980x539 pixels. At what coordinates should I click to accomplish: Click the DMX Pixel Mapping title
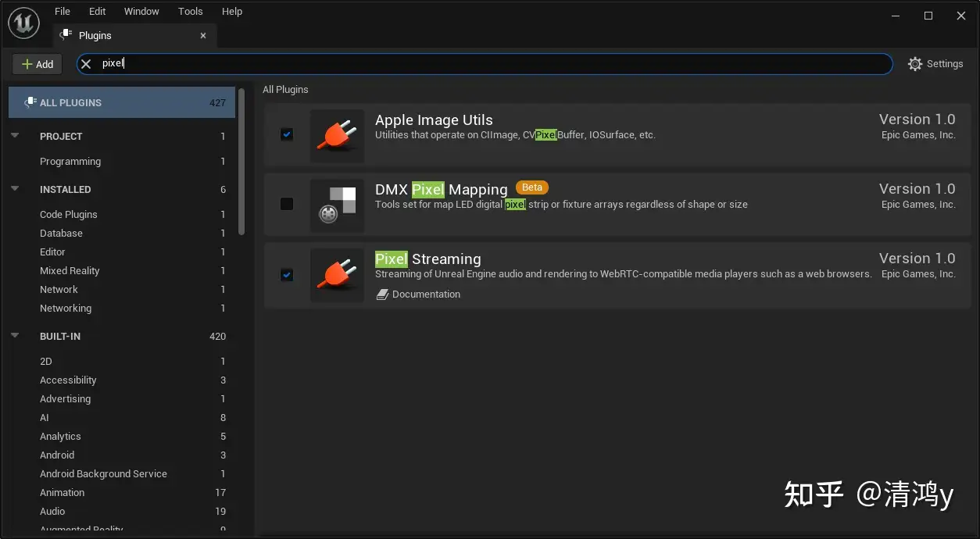[x=442, y=189]
